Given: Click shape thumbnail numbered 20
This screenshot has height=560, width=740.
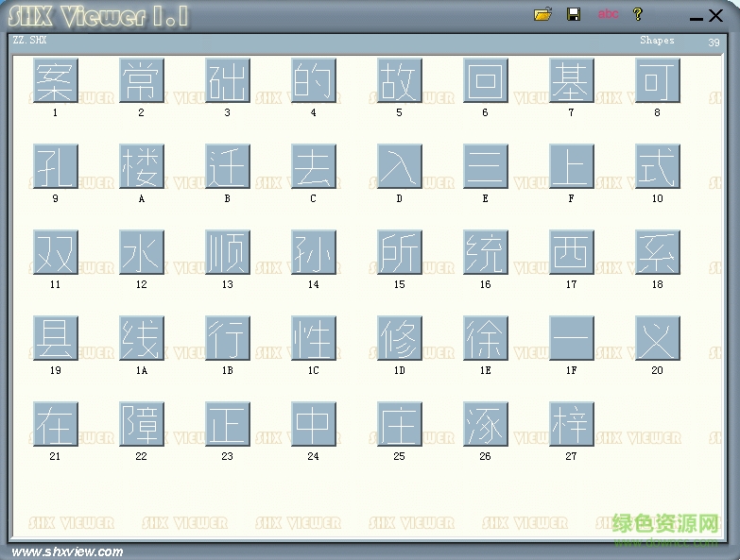Looking at the screenshot, I should click(x=657, y=339).
